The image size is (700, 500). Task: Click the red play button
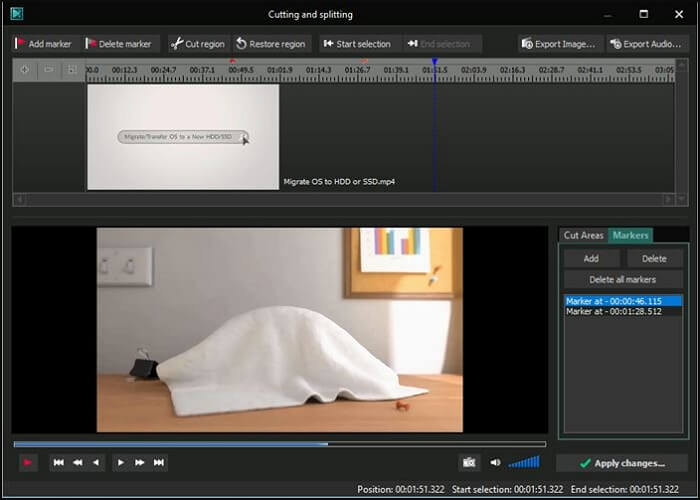(x=27, y=462)
